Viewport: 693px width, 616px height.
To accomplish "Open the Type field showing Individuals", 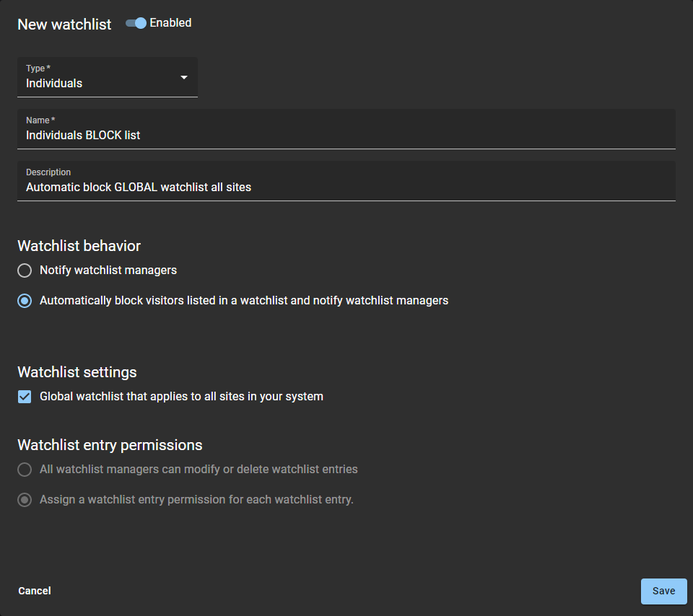I will (101, 78).
